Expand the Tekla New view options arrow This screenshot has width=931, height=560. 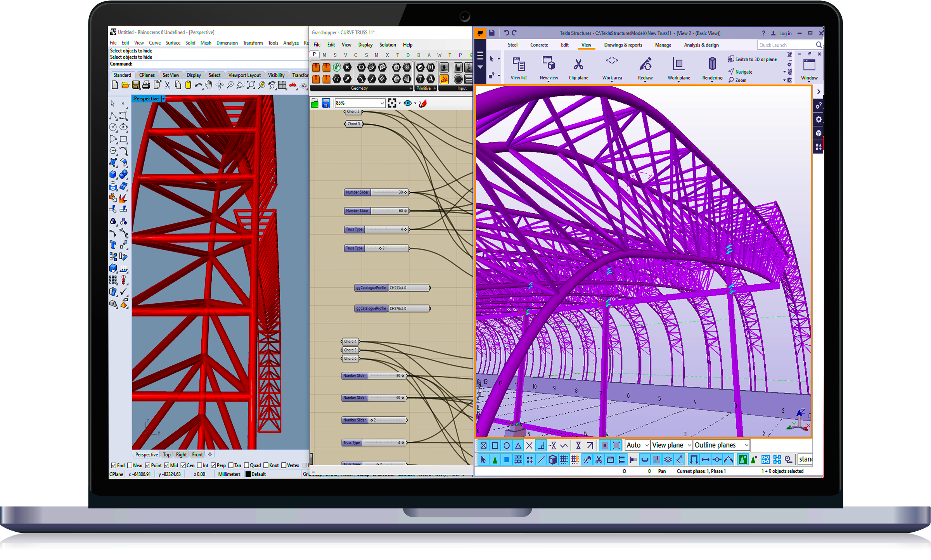(549, 82)
